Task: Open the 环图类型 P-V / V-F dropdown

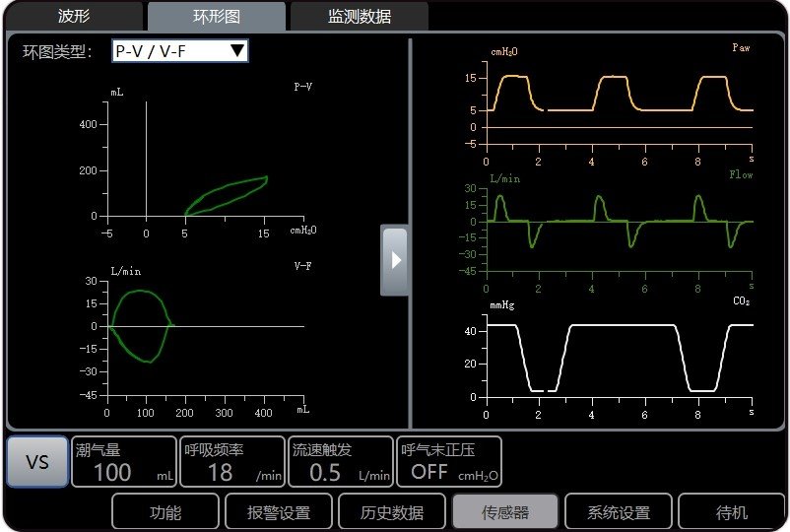Action: click(x=179, y=51)
